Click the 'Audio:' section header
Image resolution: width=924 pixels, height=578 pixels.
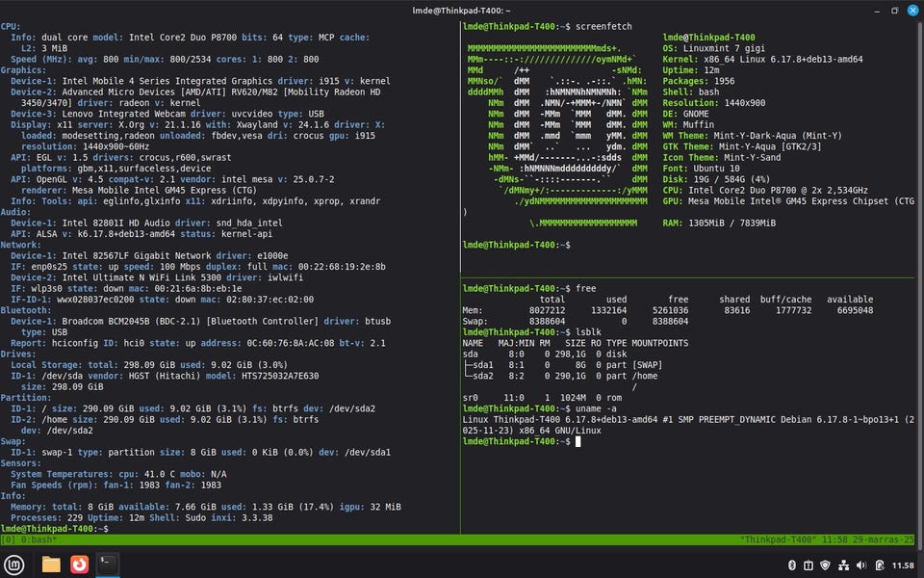(x=16, y=212)
